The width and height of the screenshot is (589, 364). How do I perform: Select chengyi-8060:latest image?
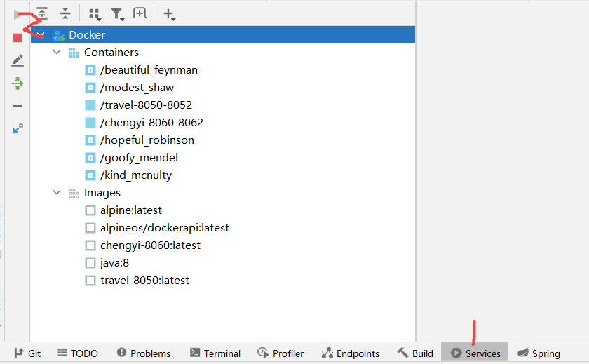(150, 245)
